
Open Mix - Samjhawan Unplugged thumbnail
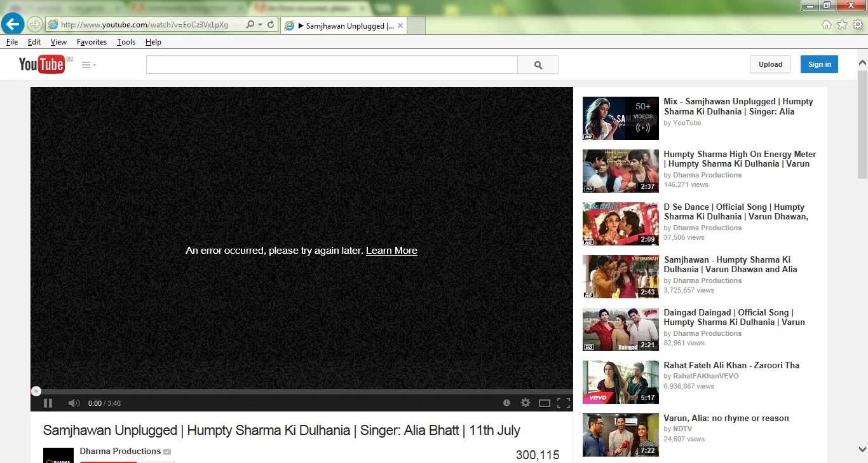[x=621, y=118]
